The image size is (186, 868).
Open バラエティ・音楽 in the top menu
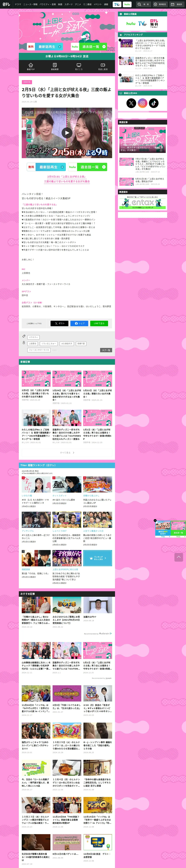click(48, 4)
